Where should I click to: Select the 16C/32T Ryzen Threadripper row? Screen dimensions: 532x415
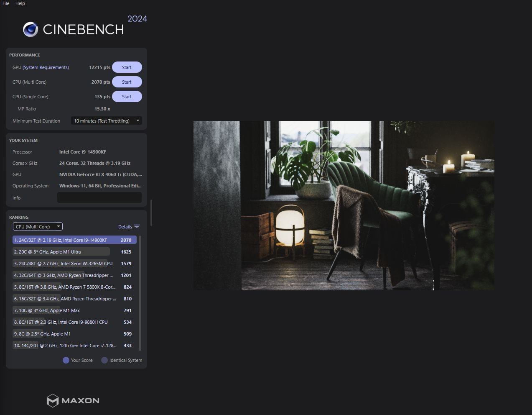click(74, 299)
